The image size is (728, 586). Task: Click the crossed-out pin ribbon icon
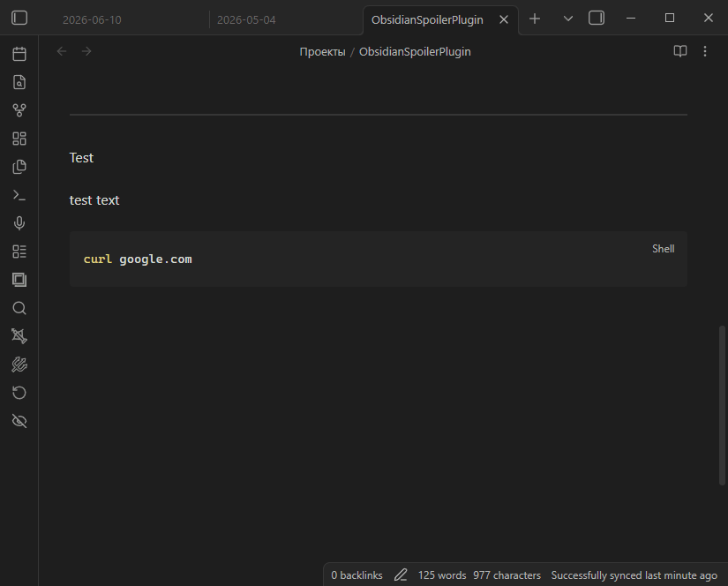coord(19,336)
